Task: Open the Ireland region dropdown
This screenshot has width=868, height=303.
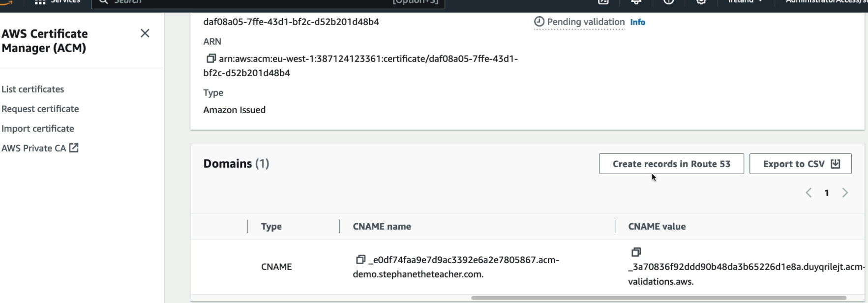Action: (745, 1)
